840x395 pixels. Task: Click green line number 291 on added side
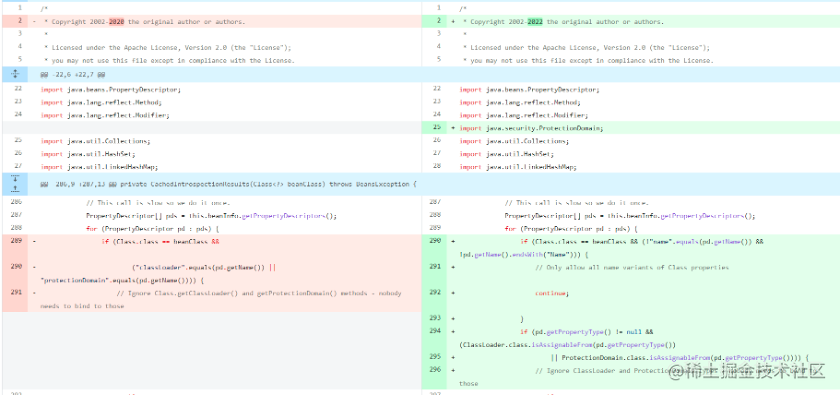436,267
